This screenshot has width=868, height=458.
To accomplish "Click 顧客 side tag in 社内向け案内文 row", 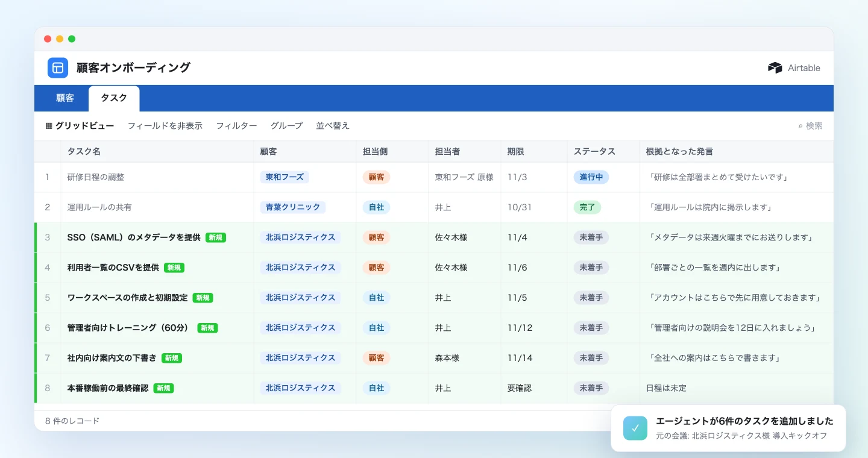I will point(377,358).
